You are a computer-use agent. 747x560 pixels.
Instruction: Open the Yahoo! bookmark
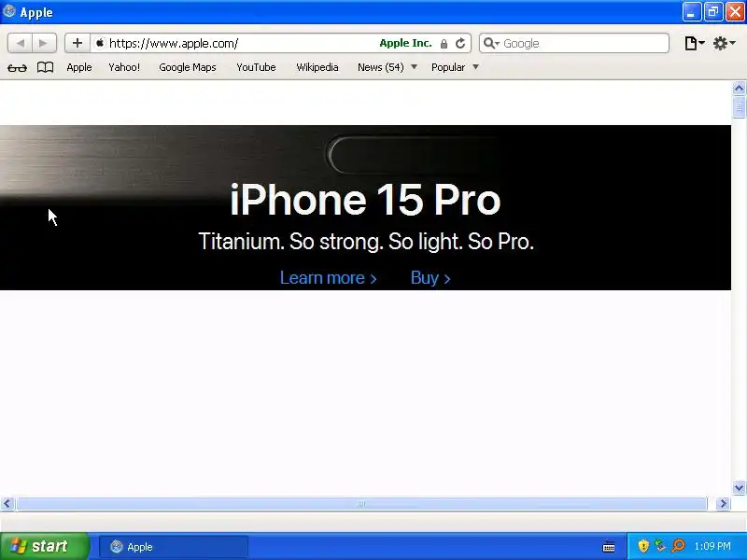124,67
